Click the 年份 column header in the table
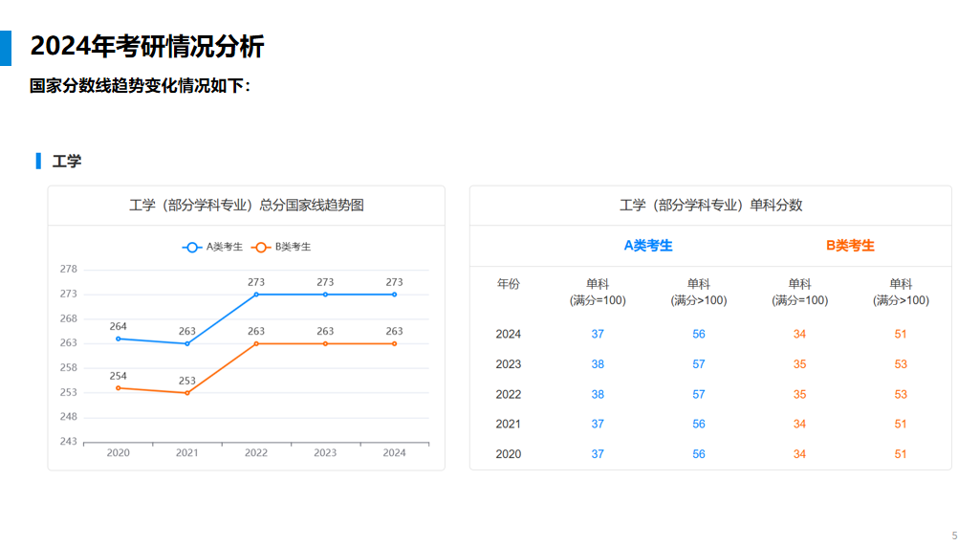This screenshot has width=980, height=546. 509,284
